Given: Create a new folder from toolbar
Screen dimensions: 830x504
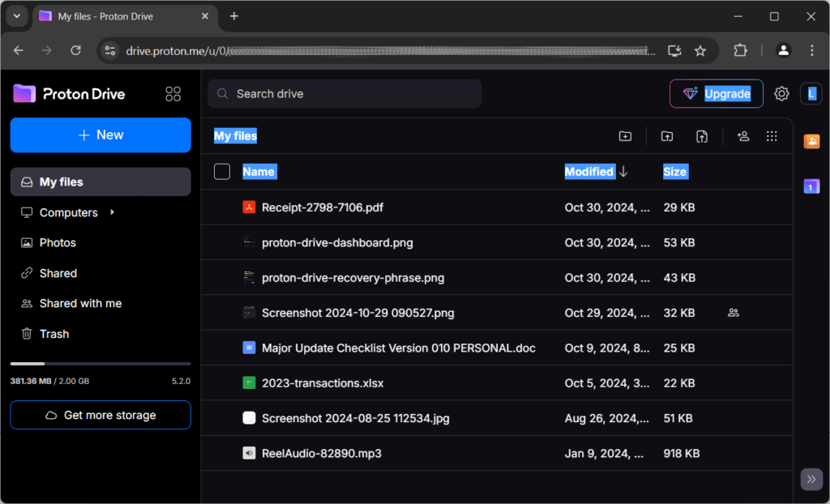Looking at the screenshot, I should 625,136.
